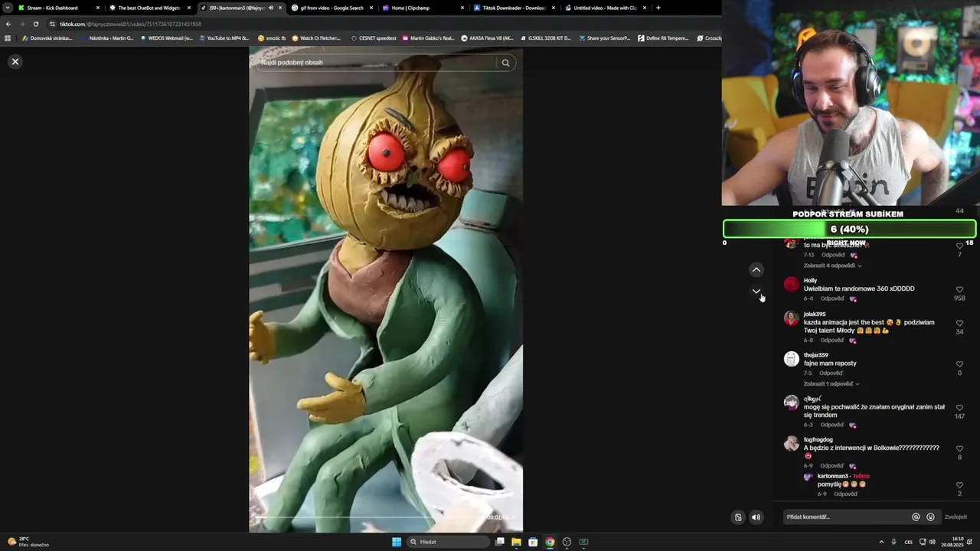980x551 pixels.
Task: Open fogfrogdog's username link
Action: point(818,439)
